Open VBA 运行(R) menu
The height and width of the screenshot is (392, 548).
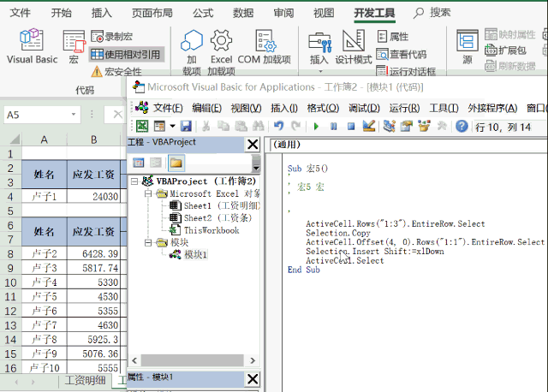(x=404, y=109)
